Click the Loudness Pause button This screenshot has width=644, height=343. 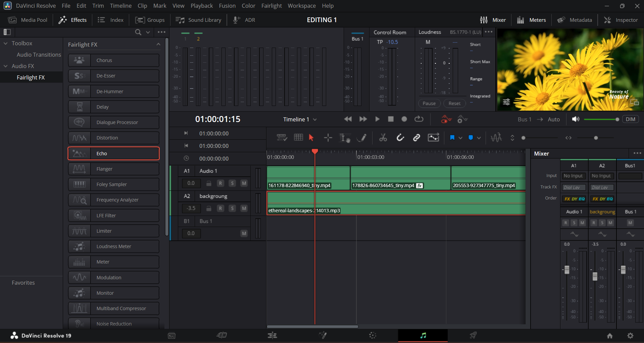[x=429, y=103]
